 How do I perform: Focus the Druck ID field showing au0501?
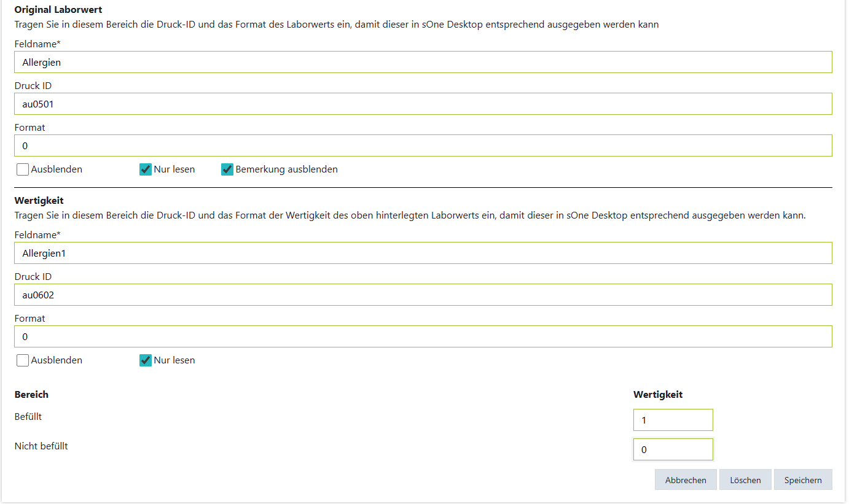(x=423, y=104)
